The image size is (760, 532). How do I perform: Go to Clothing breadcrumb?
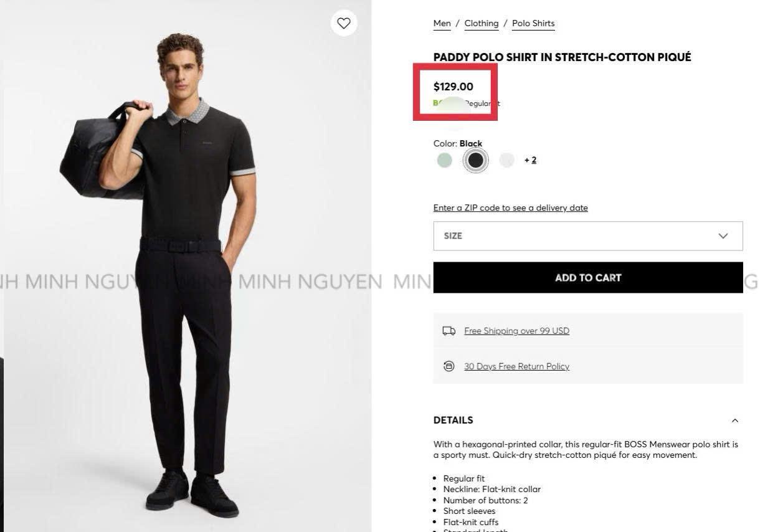point(481,24)
